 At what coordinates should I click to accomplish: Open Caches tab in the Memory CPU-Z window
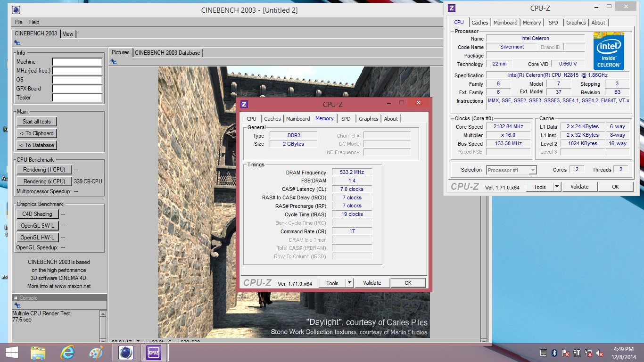pos(272,119)
